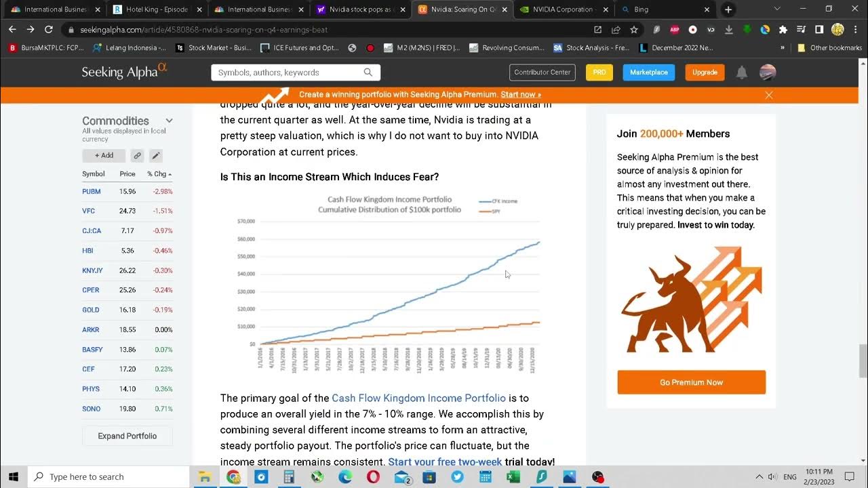
Task: Open the Marketplace button
Action: 649,73
